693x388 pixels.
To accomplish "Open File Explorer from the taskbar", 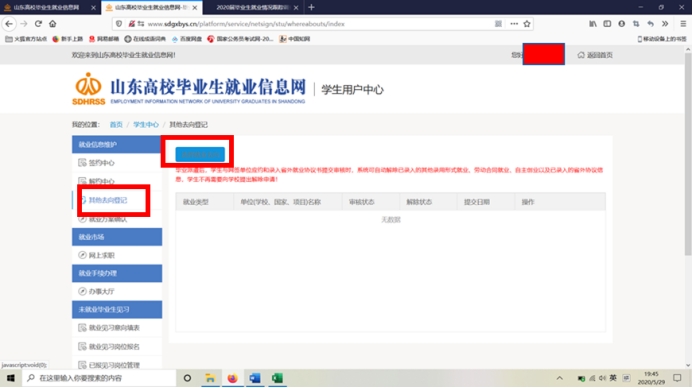I will [x=210, y=378].
